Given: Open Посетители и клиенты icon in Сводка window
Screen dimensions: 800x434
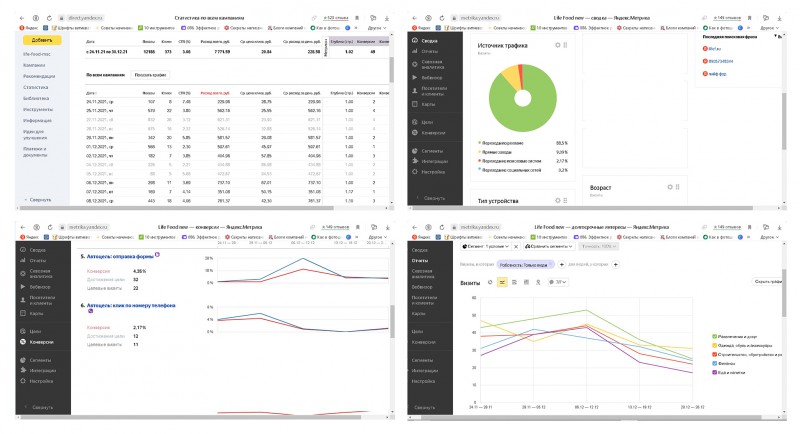Looking at the screenshot, I should [x=415, y=90].
